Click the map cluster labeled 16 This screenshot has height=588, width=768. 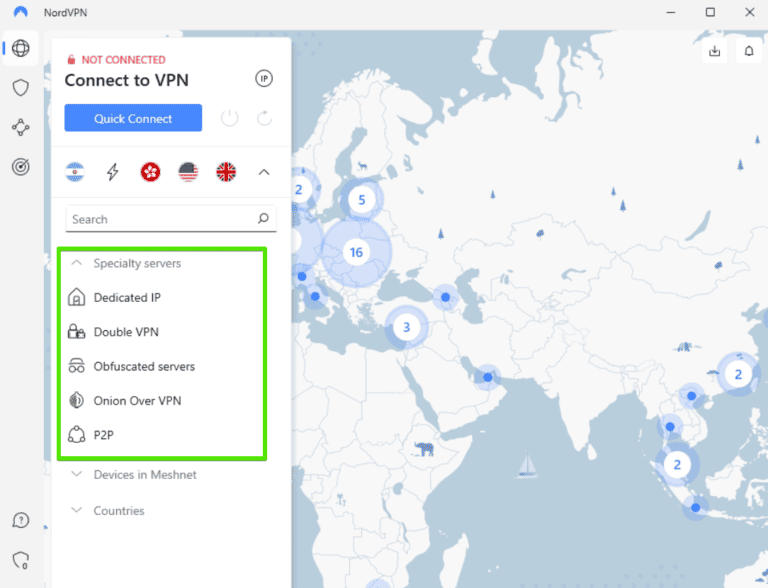tap(356, 252)
